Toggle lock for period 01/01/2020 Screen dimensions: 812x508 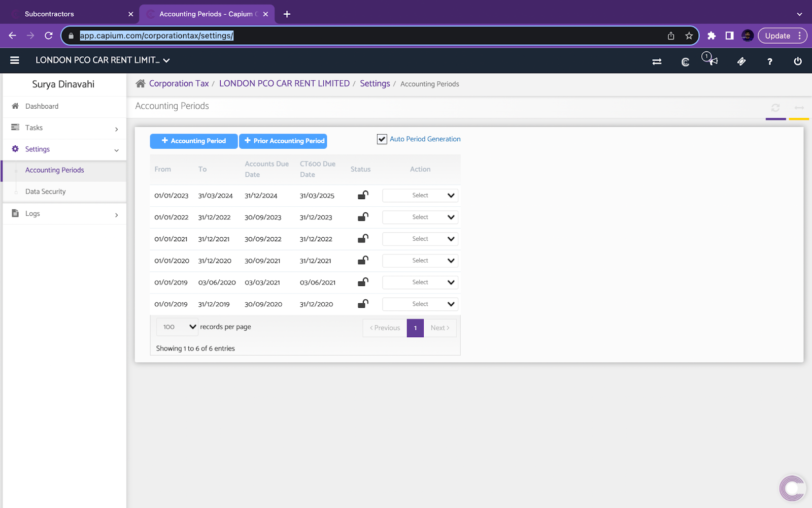click(363, 261)
